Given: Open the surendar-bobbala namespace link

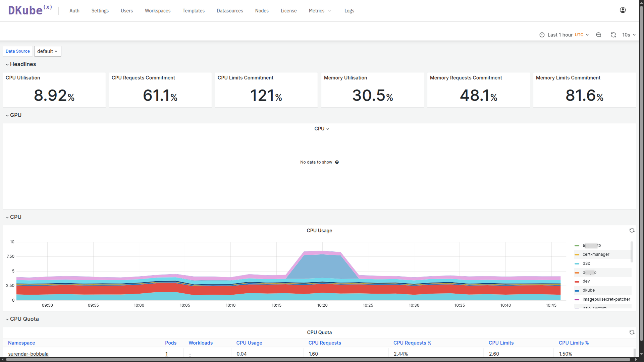Looking at the screenshot, I should 28,354.
